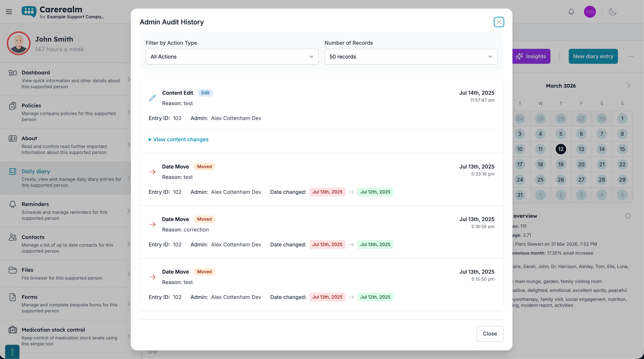Click the notifications bell icon

tap(571, 12)
